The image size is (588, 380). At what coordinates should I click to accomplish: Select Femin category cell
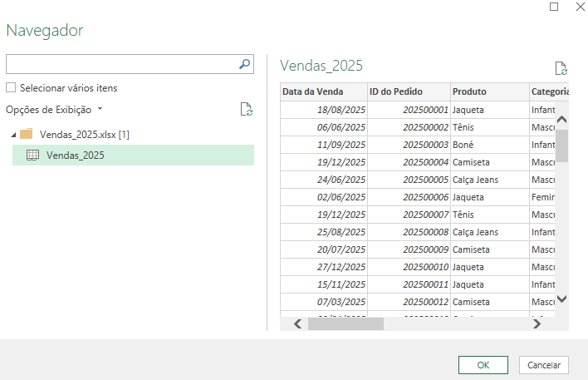coord(542,197)
